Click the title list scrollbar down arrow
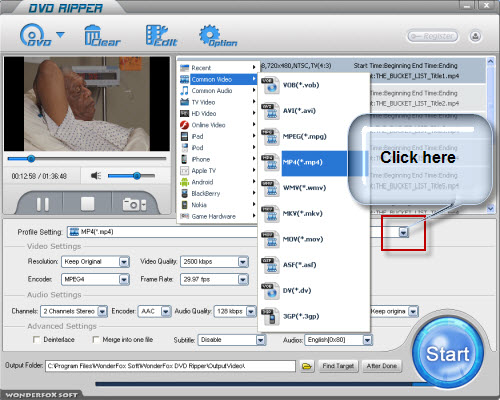 [x=490, y=209]
